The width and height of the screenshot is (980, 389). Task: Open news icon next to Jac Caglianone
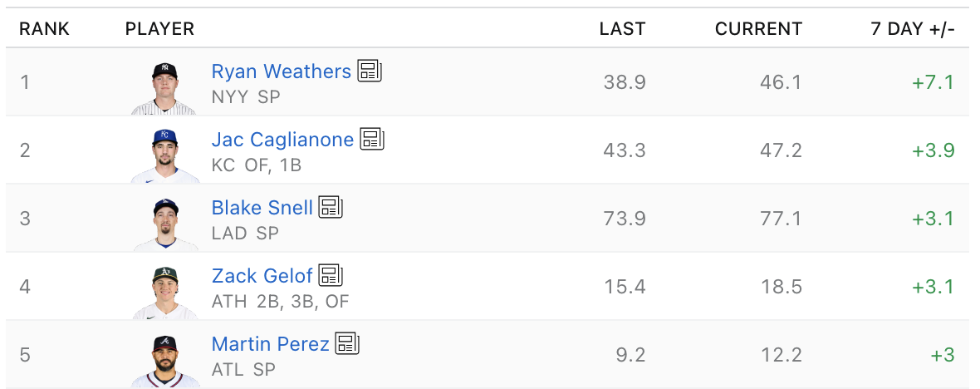(x=372, y=139)
